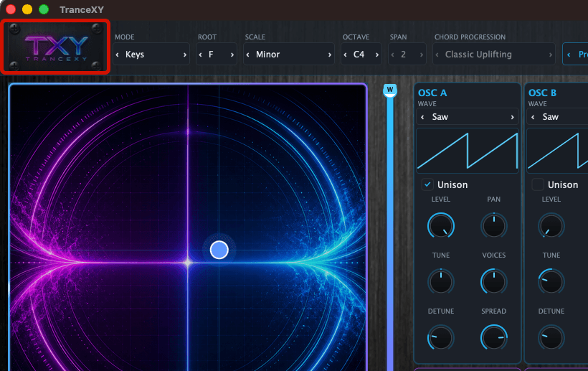This screenshot has width=588, height=371.
Task: Click the TXY TranceXY logo
Action: click(x=55, y=47)
